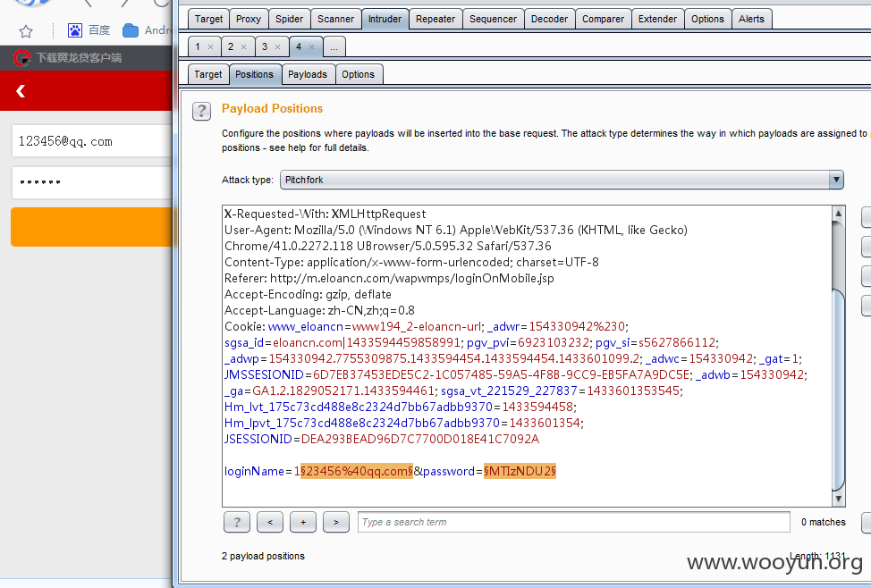Focus the search term input field
871x588 pixels.
[x=574, y=522]
